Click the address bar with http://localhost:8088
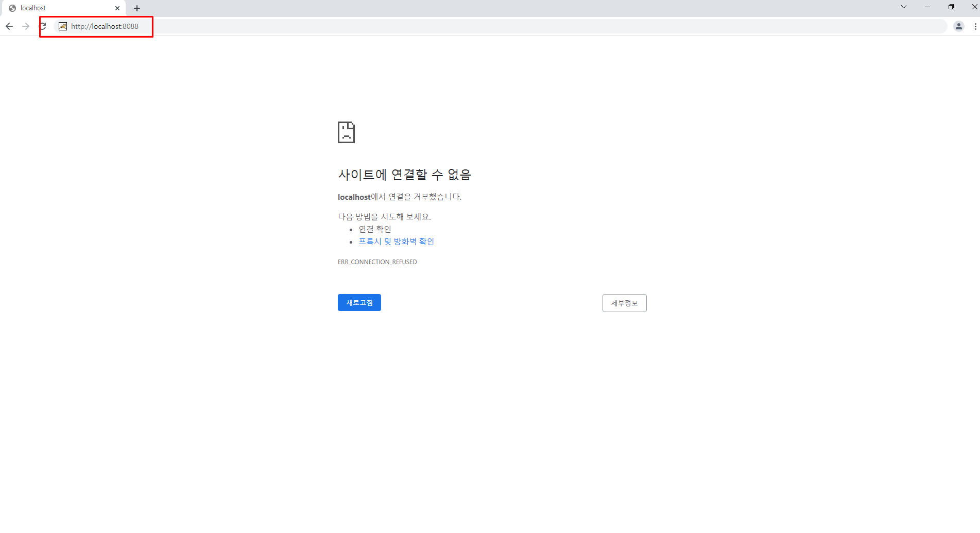The width and height of the screenshot is (980, 533). (x=500, y=26)
